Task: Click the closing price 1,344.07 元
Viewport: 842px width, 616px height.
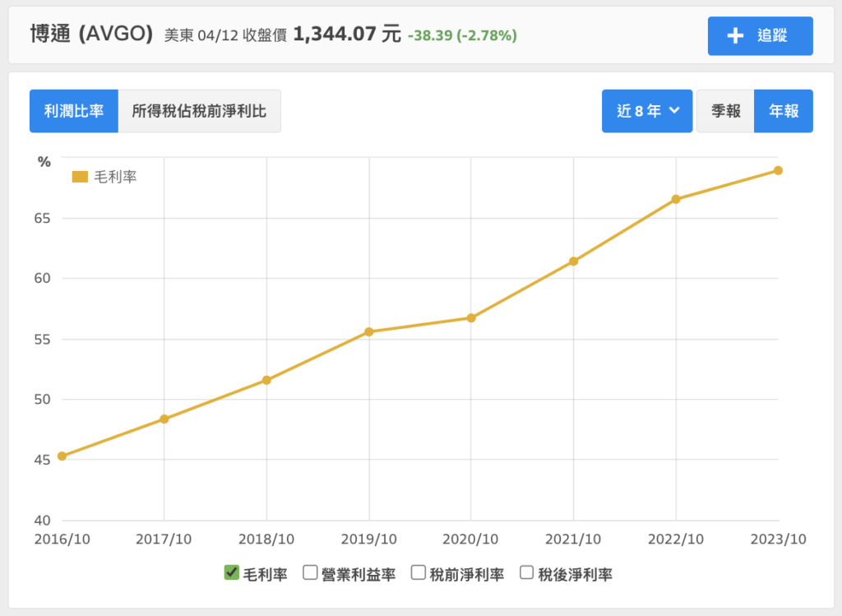Action: pyautogui.click(x=347, y=35)
